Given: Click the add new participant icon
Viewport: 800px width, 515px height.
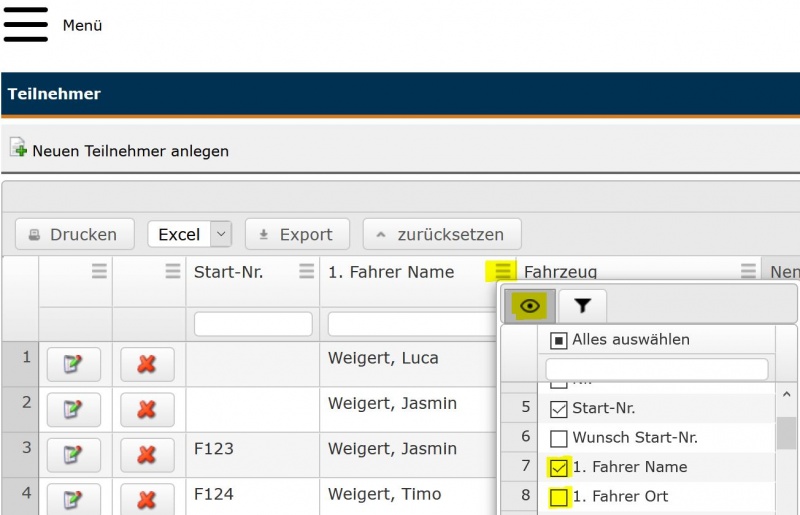Looking at the screenshot, I should [19, 149].
